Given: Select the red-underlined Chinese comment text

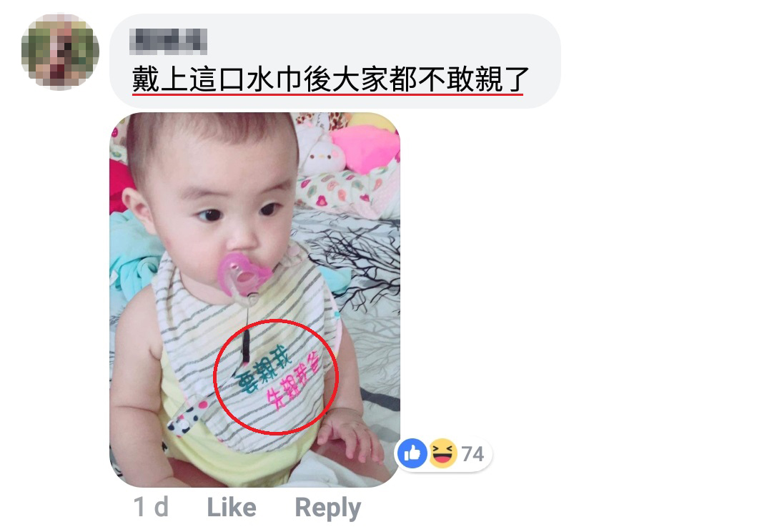Looking at the screenshot, I should coord(330,80).
